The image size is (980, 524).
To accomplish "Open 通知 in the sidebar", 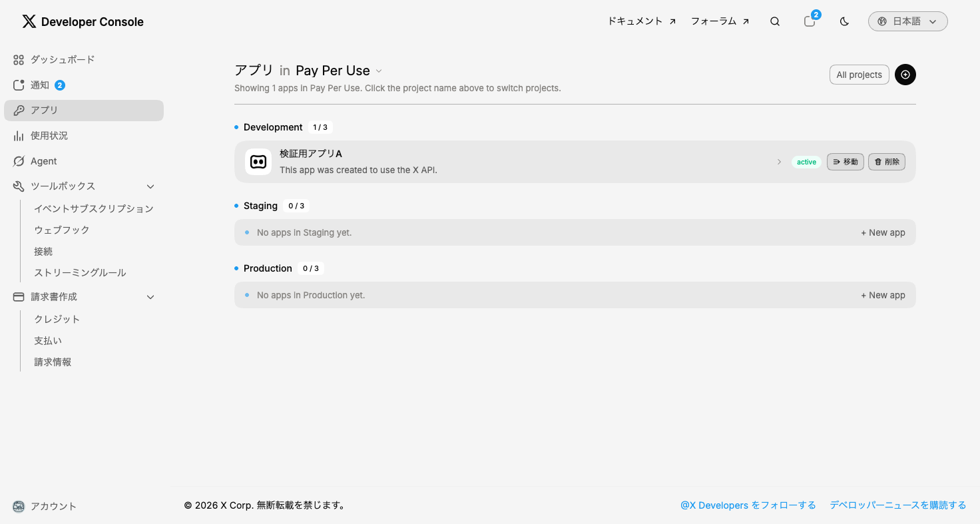I will tap(84, 85).
